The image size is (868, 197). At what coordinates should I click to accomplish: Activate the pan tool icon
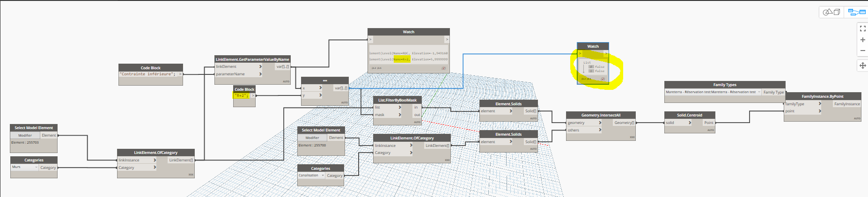pyautogui.click(x=862, y=66)
